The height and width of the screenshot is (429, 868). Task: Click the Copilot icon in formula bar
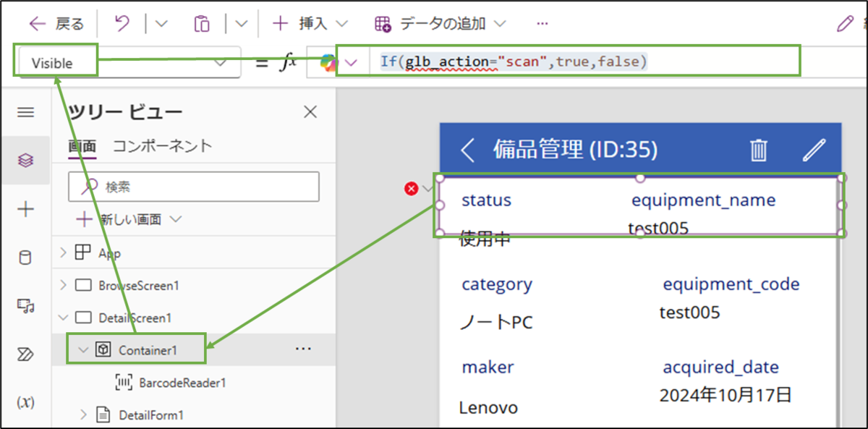click(328, 63)
